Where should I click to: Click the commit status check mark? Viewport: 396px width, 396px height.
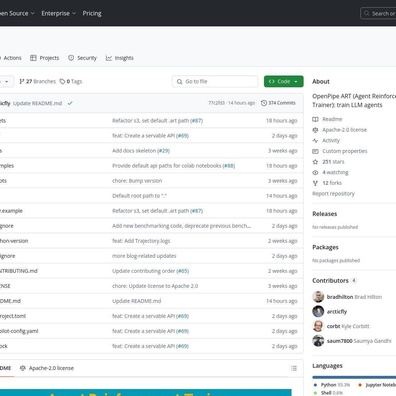click(x=70, y=103)
